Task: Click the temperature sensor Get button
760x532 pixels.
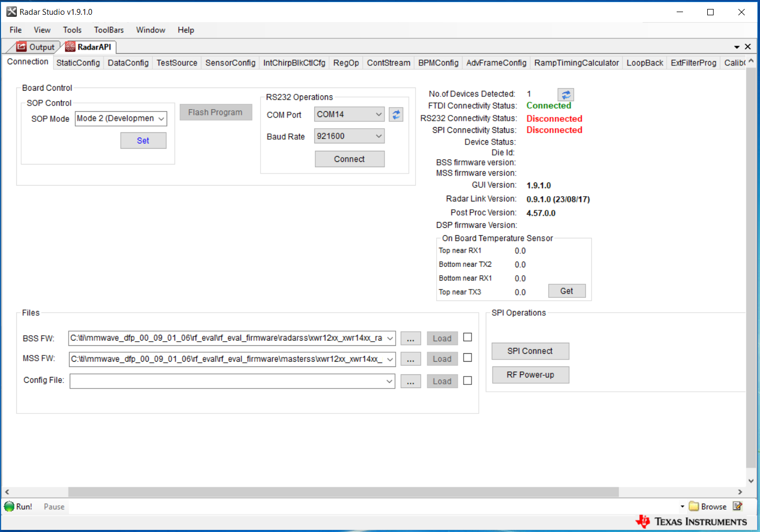Action: pos(566,291)
